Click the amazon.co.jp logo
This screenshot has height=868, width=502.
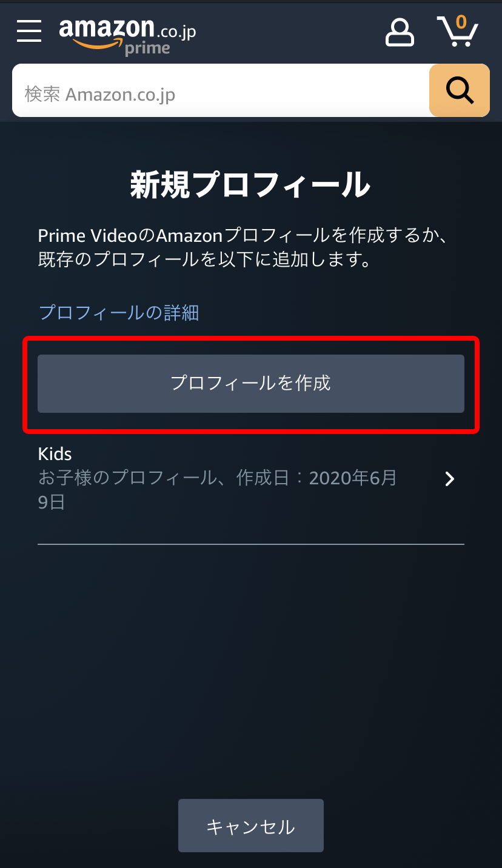127,36
